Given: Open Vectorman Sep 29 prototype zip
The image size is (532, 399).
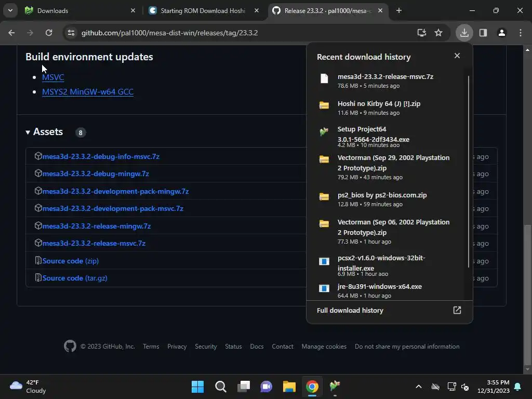Looking at the screenshot, I should click(387, 167).
